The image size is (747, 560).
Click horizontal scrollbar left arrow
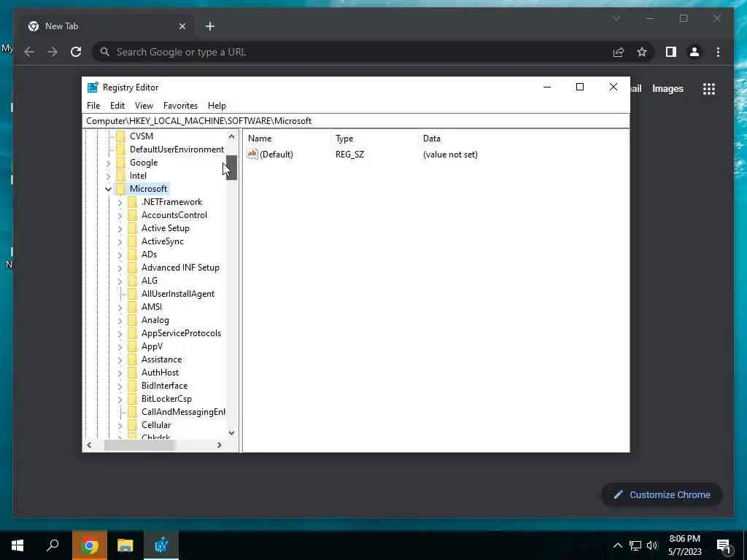[x=89, y=446]
